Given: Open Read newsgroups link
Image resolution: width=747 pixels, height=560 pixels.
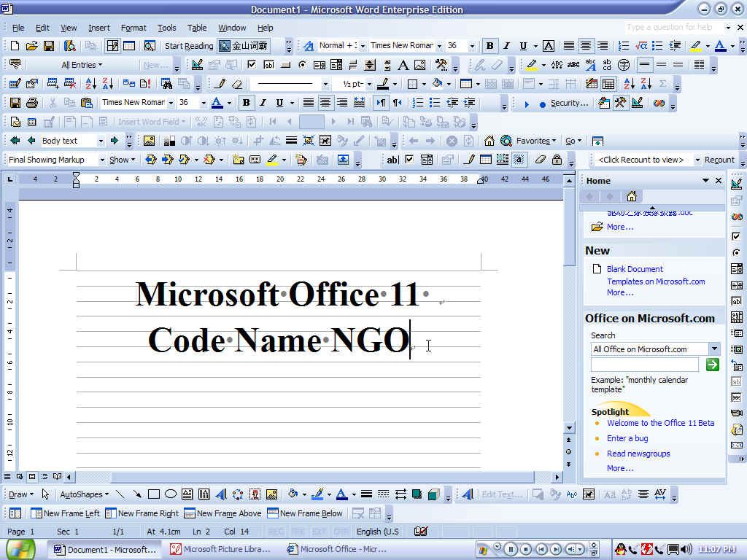Looking at the screenshot, I should [638, 454].
